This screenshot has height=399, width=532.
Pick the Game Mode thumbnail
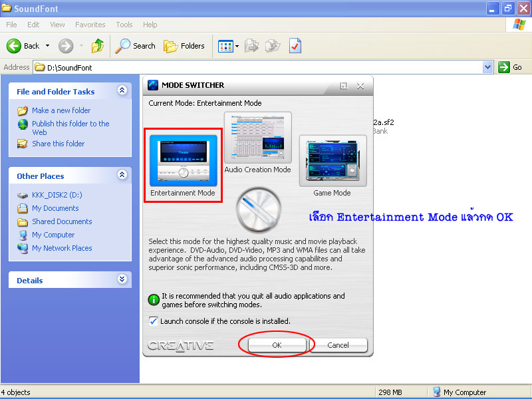[333, 160]
